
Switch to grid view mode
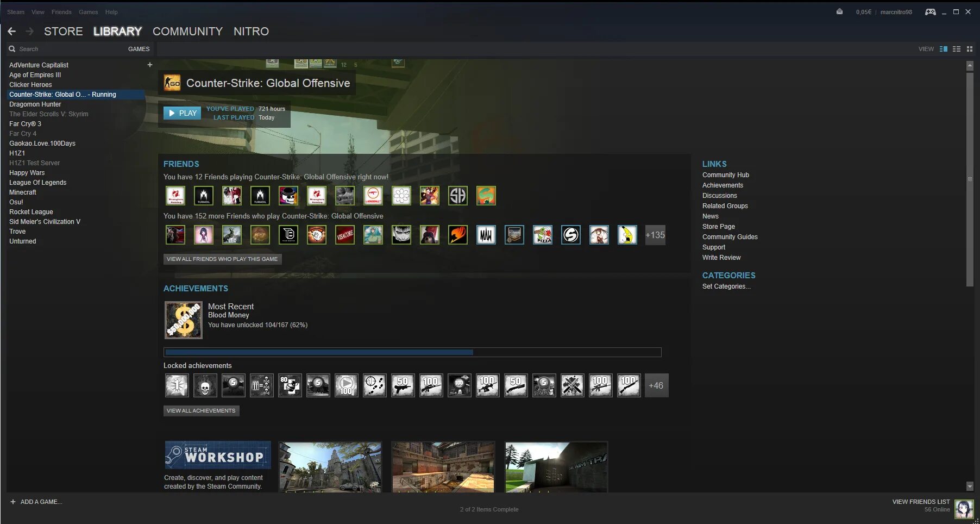coord(970,49)
